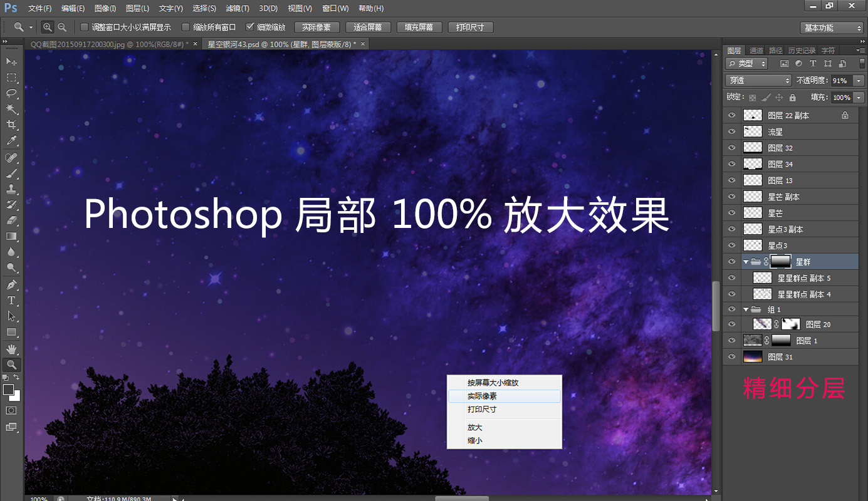This screenshot has width=868, height=501.
Task: Open the opacity 91% slider arrow
Action: [x=858, y=80]
